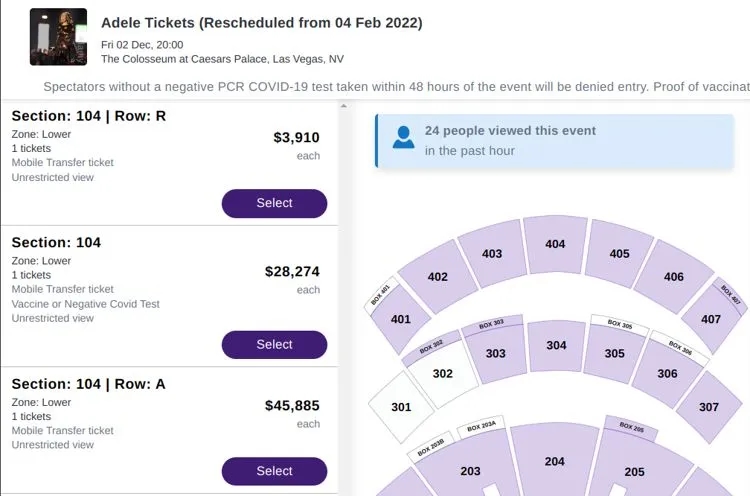Click section 304 on the seat map
750x496 pixels.
556,346
